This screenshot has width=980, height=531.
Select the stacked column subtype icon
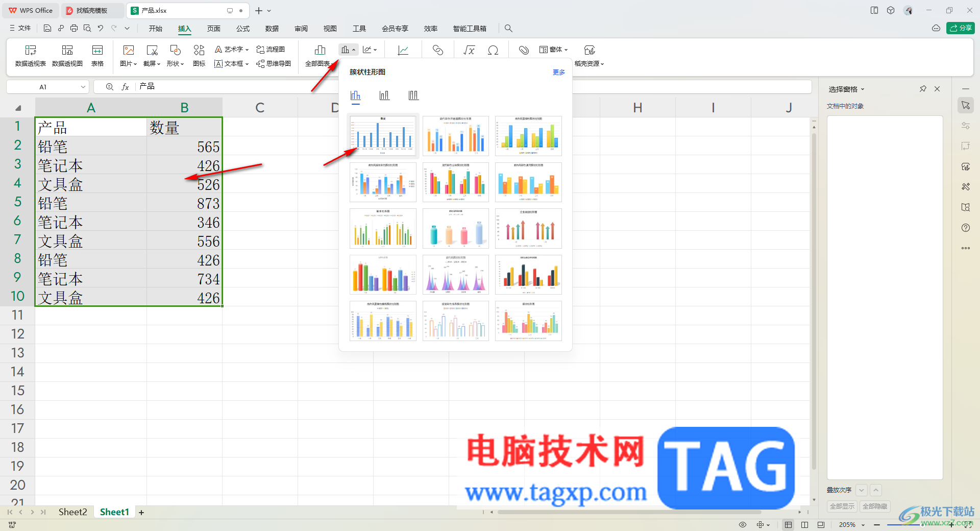coord(384,95)
